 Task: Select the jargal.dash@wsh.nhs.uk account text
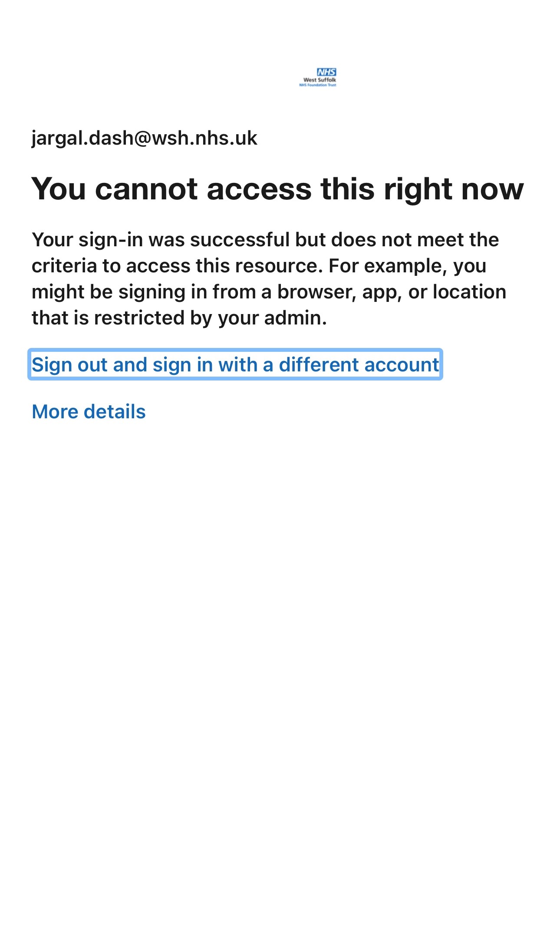(145, 138)
